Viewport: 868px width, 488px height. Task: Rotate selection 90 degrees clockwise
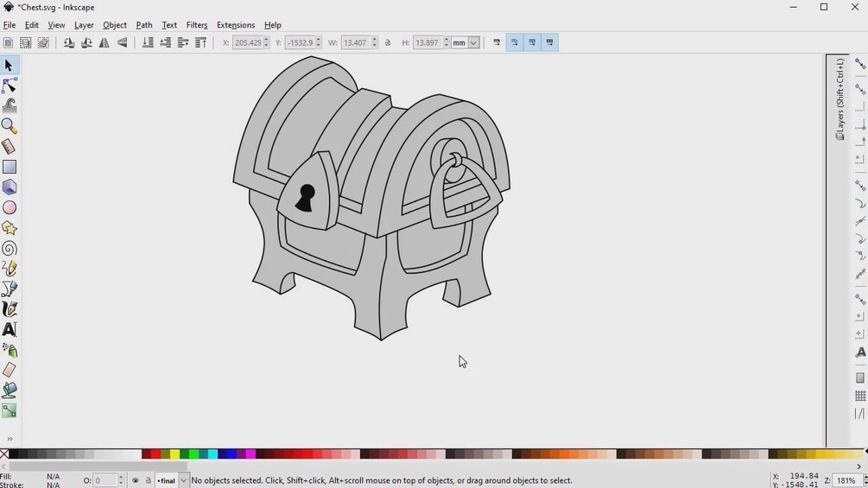[x=86, y=42]
